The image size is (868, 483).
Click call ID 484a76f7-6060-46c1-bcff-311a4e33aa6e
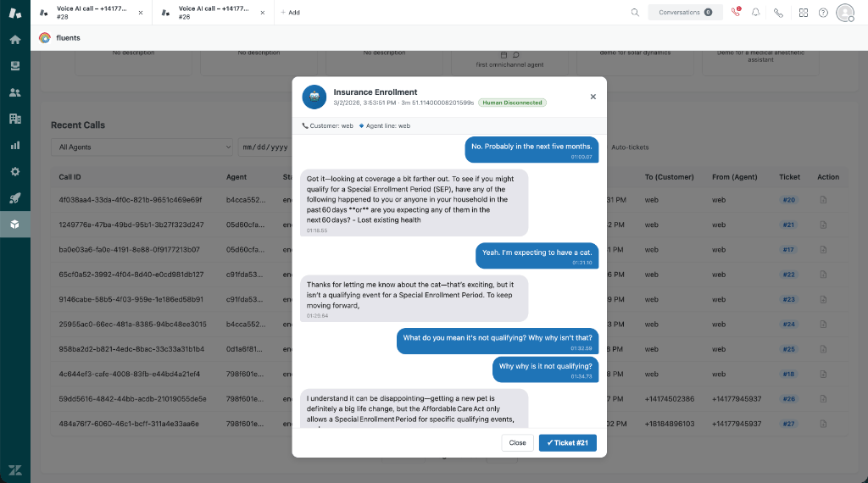(129, 424)
